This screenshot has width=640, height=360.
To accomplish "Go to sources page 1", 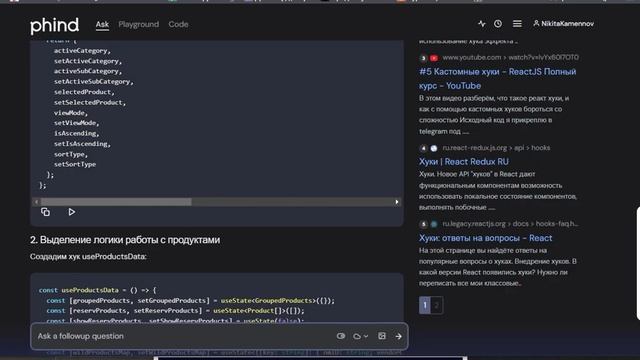I will pyautogui.click(x=424, y=305).
